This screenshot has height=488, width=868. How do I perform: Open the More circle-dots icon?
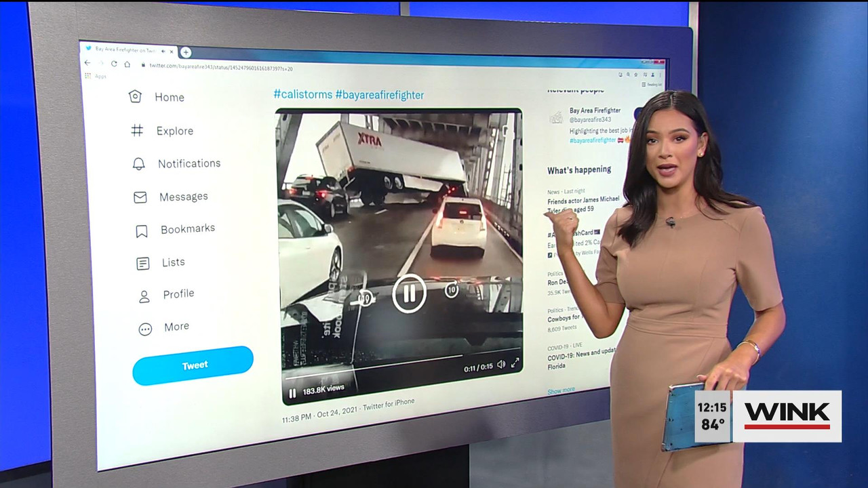145,329
